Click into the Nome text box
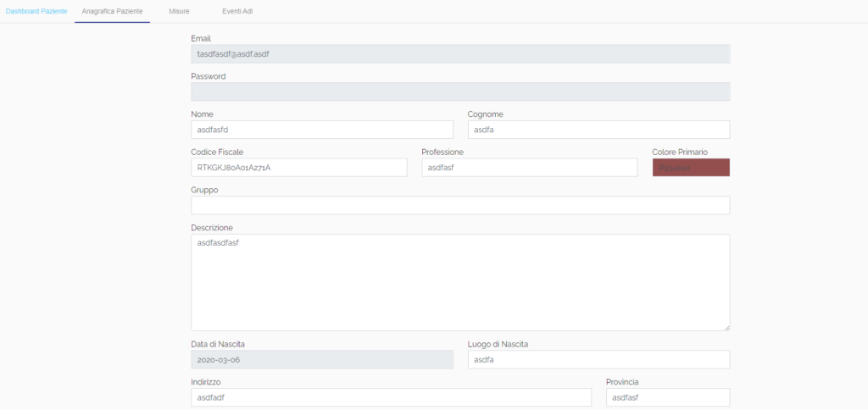Image resolution: width=868 pixels, height=410 pixels. [322, 130]
